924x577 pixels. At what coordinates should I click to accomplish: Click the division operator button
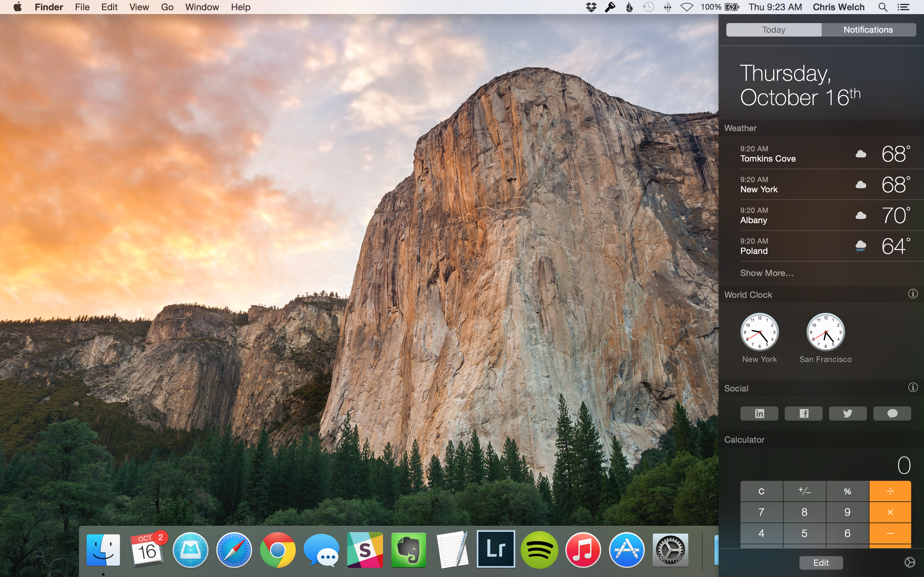(x=890, y=490)
